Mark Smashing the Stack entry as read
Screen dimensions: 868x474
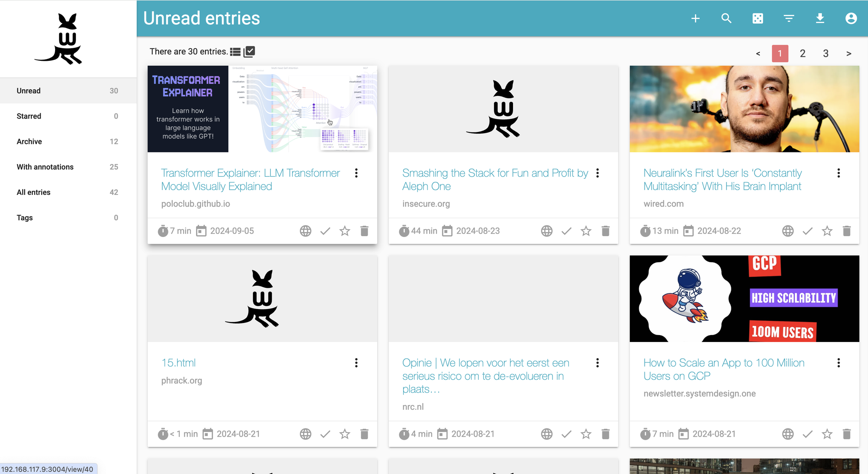pos(566,231)
